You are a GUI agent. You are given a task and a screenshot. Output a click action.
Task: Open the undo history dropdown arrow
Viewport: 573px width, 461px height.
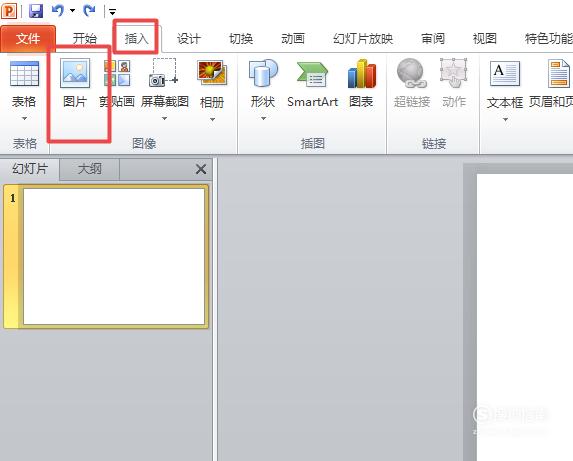72,11
